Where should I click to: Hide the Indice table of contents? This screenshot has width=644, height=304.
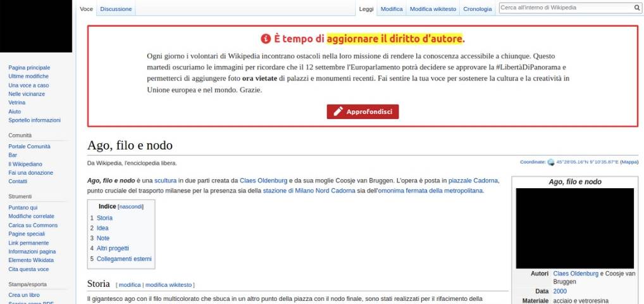point(131,206)
